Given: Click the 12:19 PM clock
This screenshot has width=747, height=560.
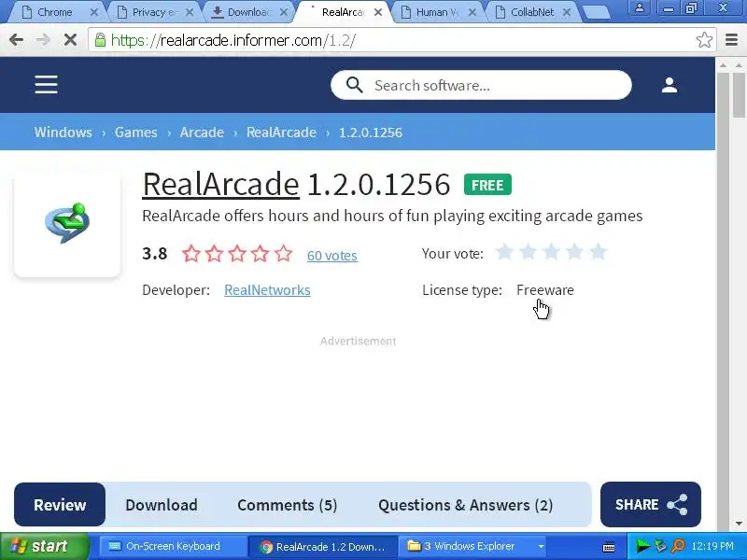Looking at the screenshot, I should click(712, 546).
